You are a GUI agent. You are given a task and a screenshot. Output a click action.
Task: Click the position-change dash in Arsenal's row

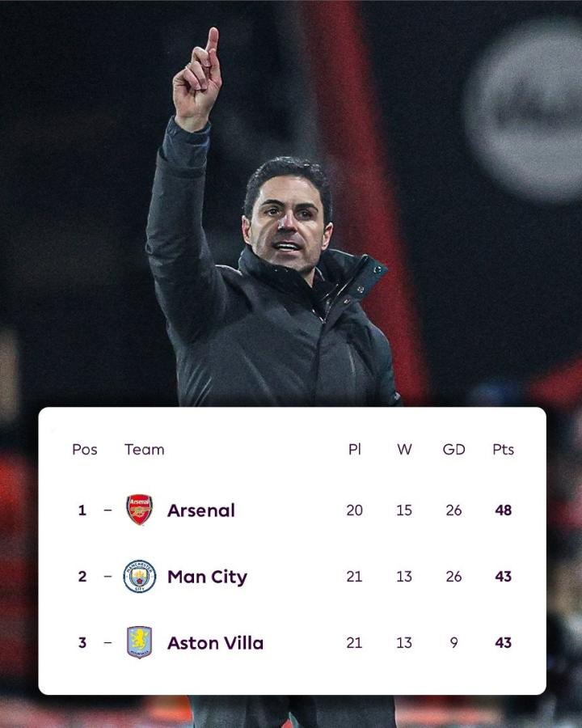(x=108, y=510)
